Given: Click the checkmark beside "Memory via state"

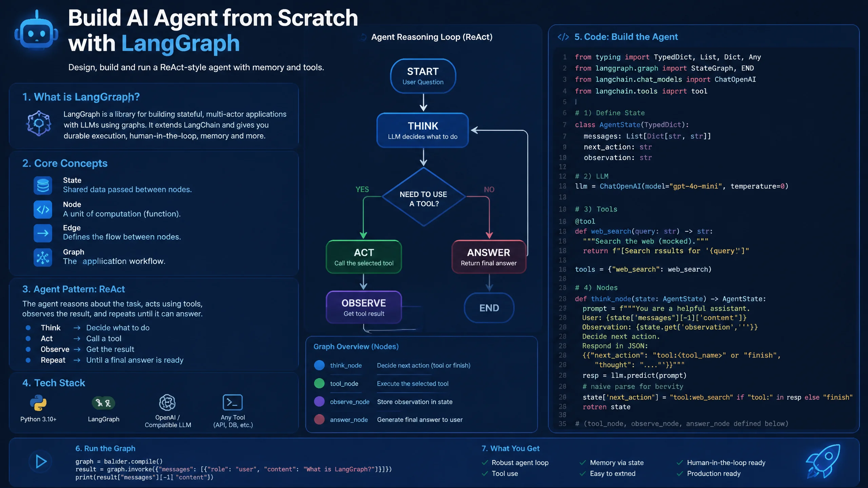Looking at the screenshot, I should click(583, 463).
